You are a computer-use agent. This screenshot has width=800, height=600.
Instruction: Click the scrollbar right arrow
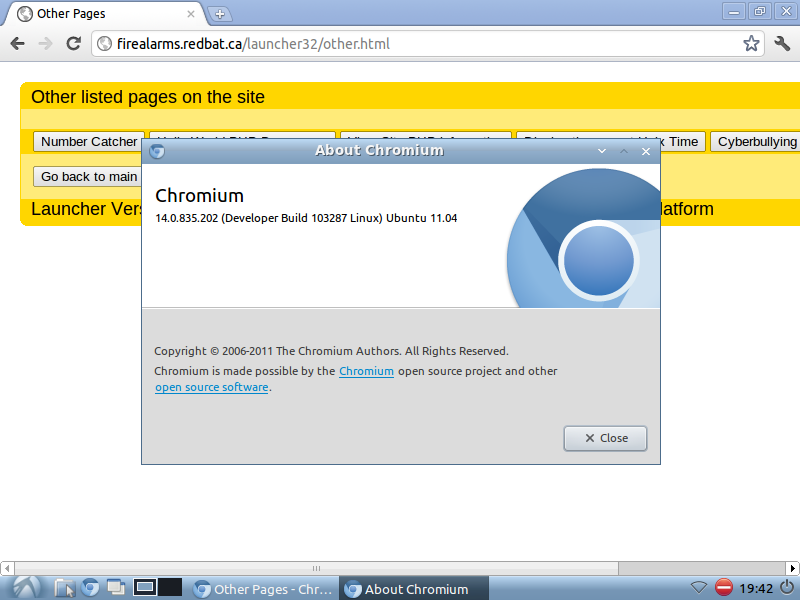click(792, 568)
